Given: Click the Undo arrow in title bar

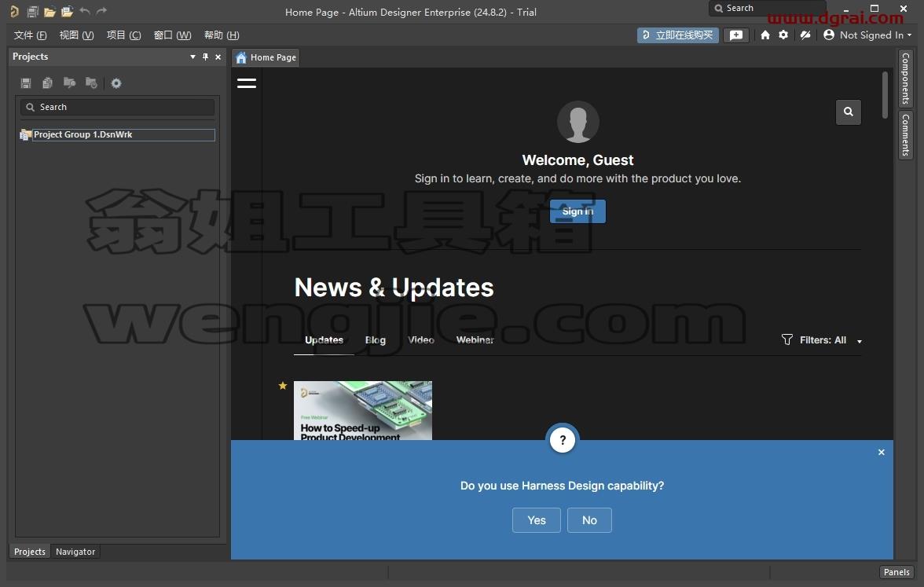Looking at the screenshot, I should click(x=84, y=11).
